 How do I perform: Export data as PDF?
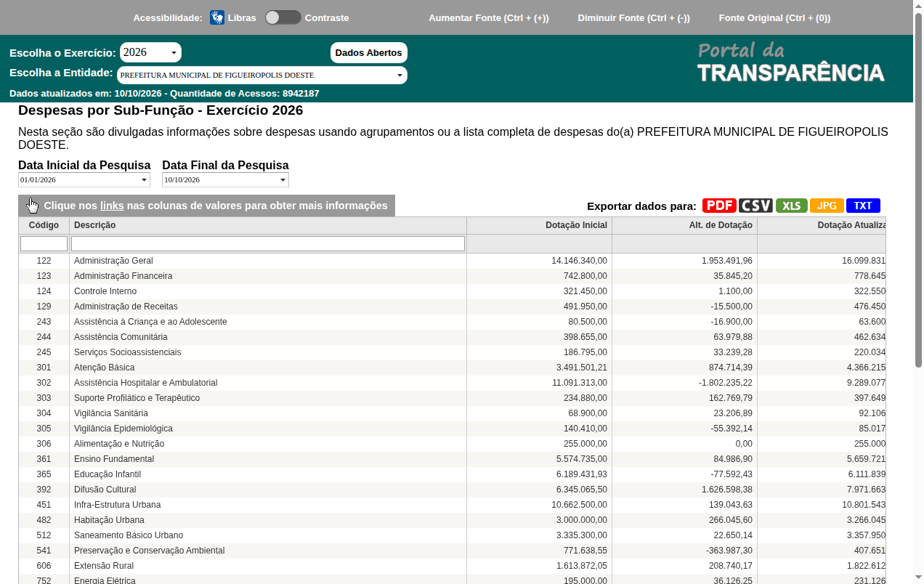[719, 206]
